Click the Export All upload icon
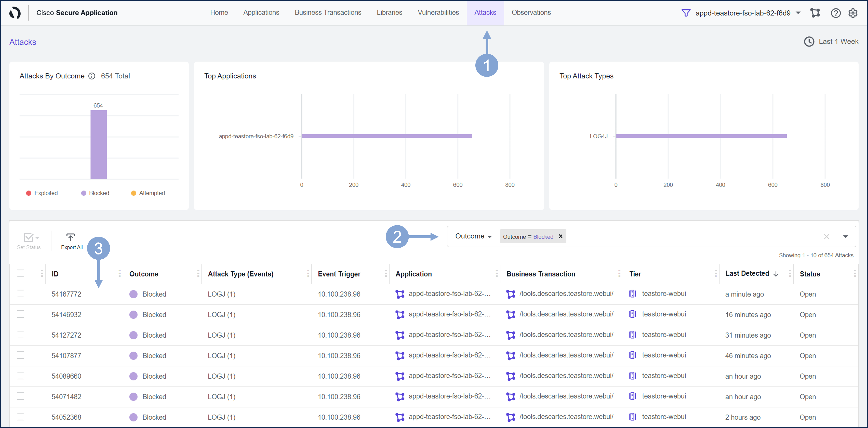Screen dimensions: 868x428 click(70, 237)
